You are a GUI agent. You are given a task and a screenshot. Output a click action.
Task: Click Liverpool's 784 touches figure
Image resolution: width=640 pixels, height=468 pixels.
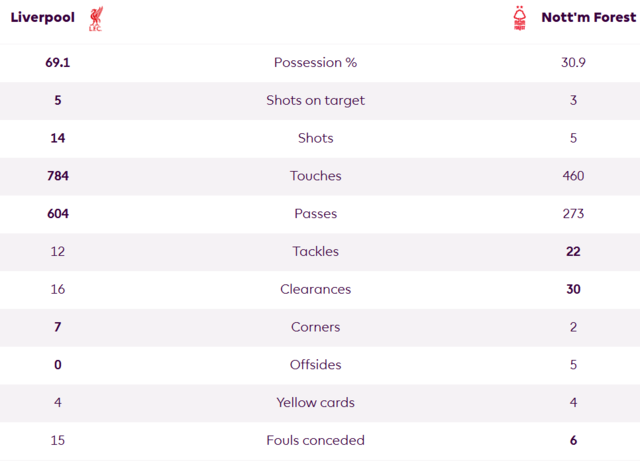tap(58, 176)
